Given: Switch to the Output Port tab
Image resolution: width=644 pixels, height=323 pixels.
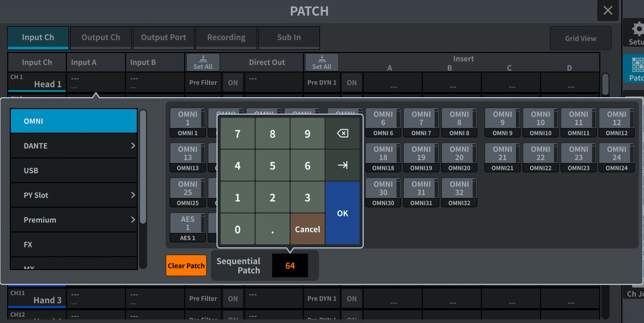Looking at the screenshot, I should [x=164, y=38].
